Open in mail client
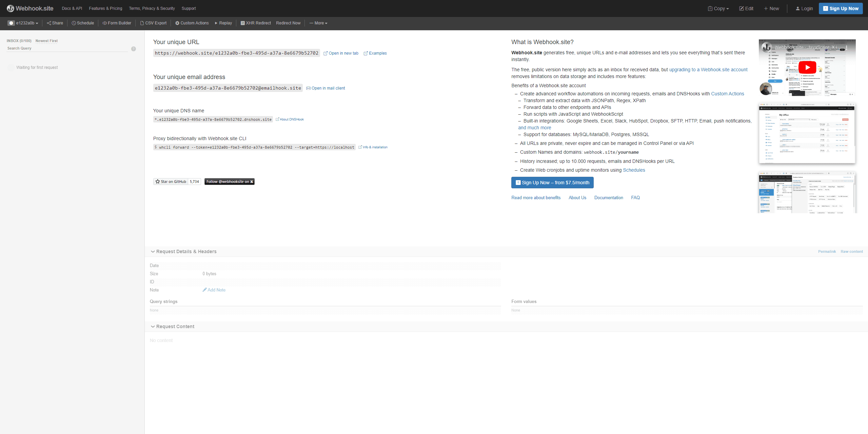The width and height of the screenshot is (868, 434). pyautogui.click(x=325, y=88)
